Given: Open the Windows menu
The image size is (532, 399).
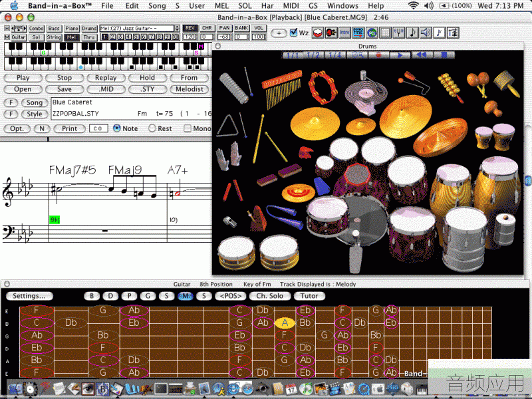Looking at the screenshot, I should [x=342, y=5].
